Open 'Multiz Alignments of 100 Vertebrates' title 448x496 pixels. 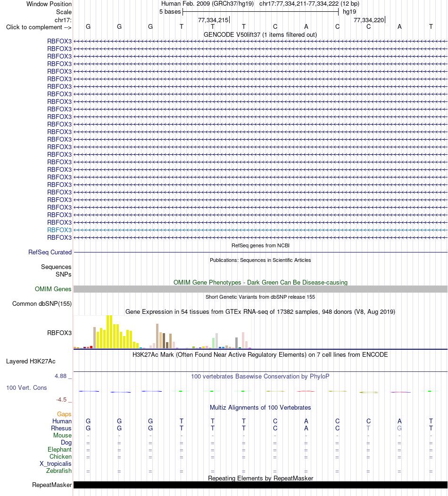click(x=260, y=407)
